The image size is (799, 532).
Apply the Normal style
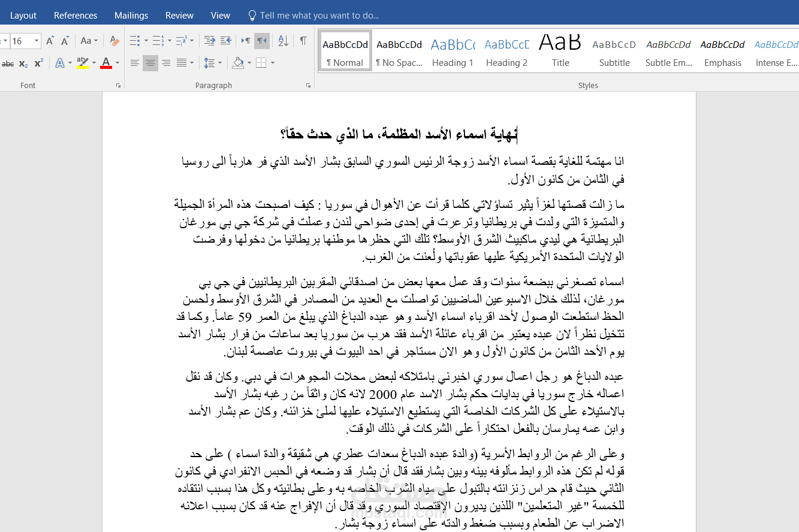[345, 51]
